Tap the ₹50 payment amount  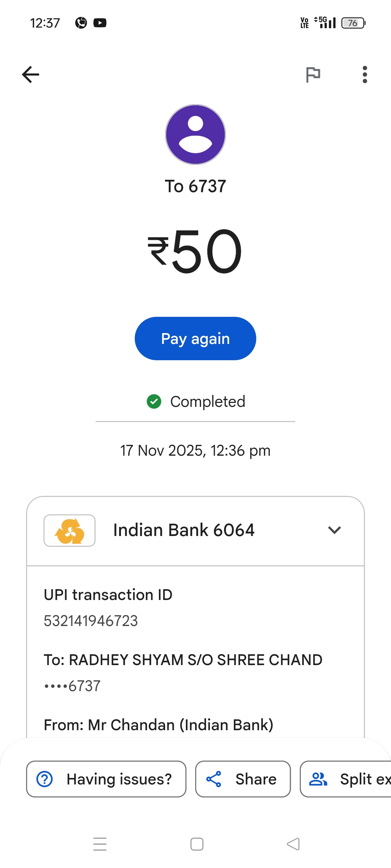(195, 251)
